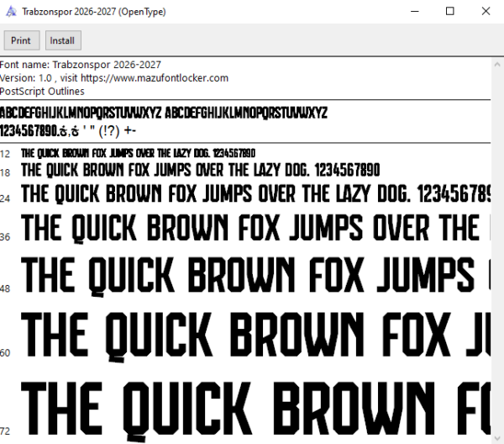Click the size 60 sample sentence
The height and width of the screenshot is (444, 504).
tap(256, 336)
